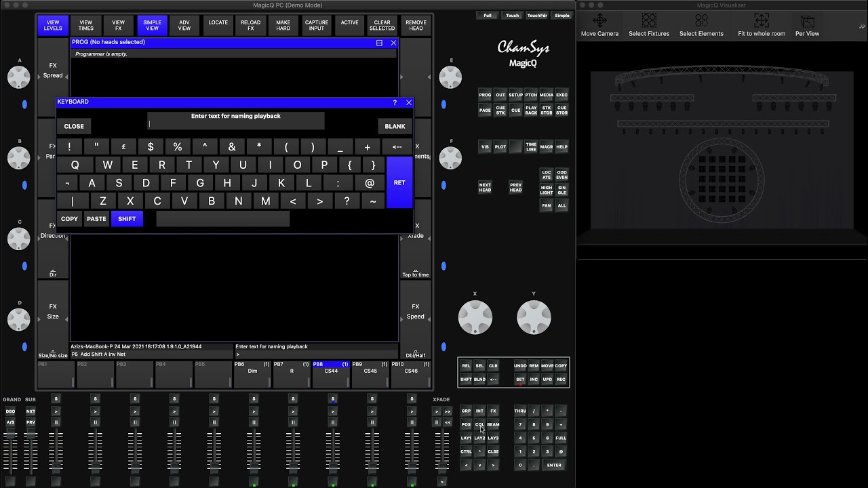
Task: Click the NEXT HEAD button
Action: click(485, 187)
